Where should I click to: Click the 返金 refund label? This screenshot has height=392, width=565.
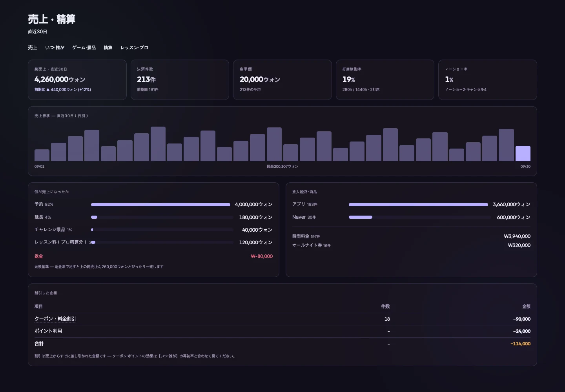[39, 256]
